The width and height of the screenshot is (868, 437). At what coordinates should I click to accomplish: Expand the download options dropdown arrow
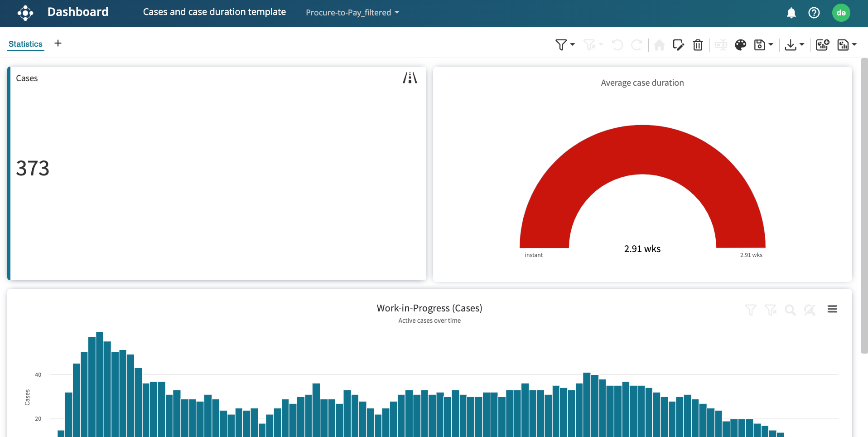[x=802, y=44]
